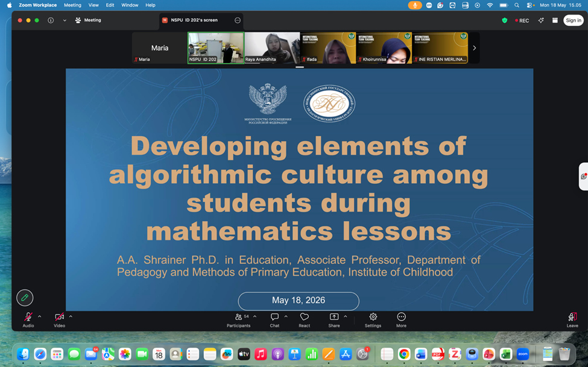This screenshot has height=367, width=588.
Task: View encryption info green shield icon
Action: pos(505,20)
